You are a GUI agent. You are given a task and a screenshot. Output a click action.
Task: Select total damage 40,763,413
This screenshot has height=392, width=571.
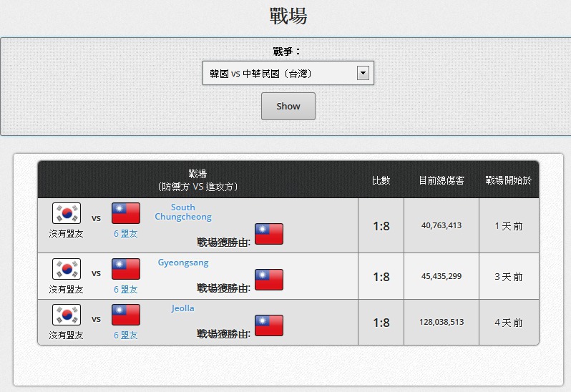(x=441, y=225)
